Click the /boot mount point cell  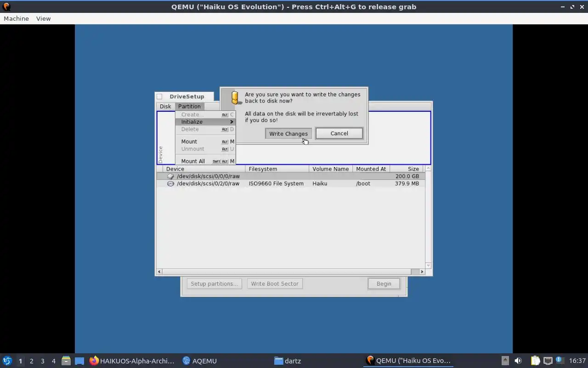click(363, 184)
